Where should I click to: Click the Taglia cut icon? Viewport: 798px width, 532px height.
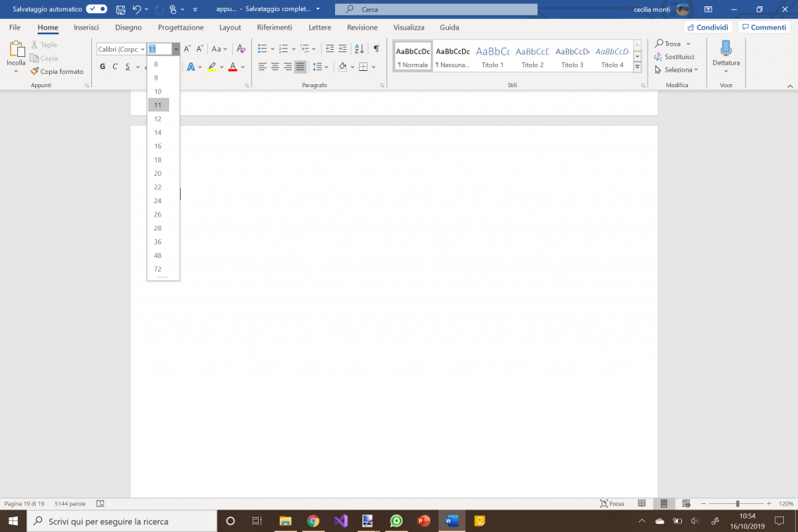[34, 44]
